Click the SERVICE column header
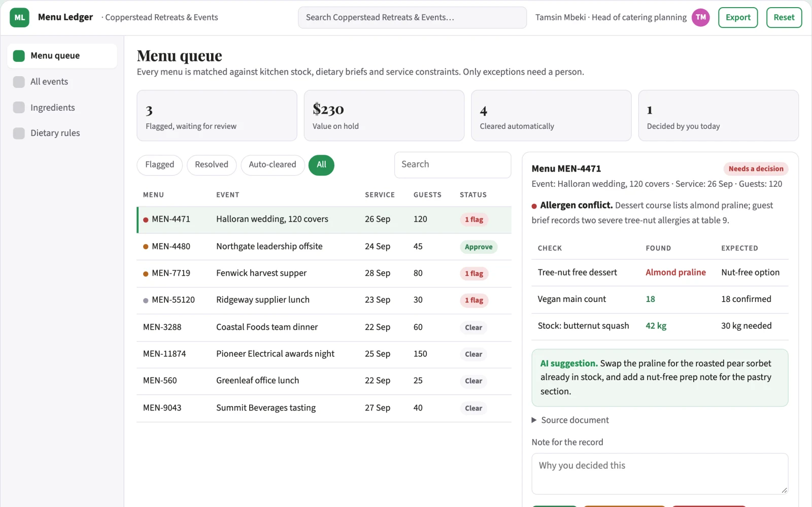 coord(380,195)
